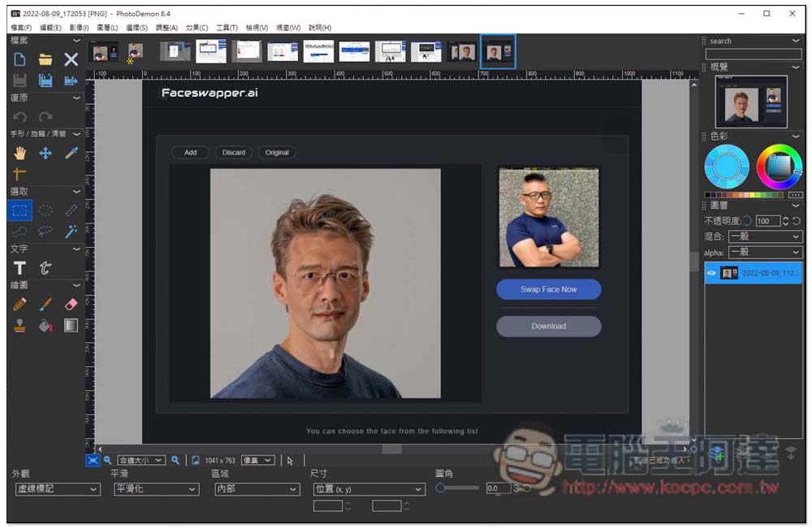Activate the Paint Bucket fill tool

coord(45,326)
